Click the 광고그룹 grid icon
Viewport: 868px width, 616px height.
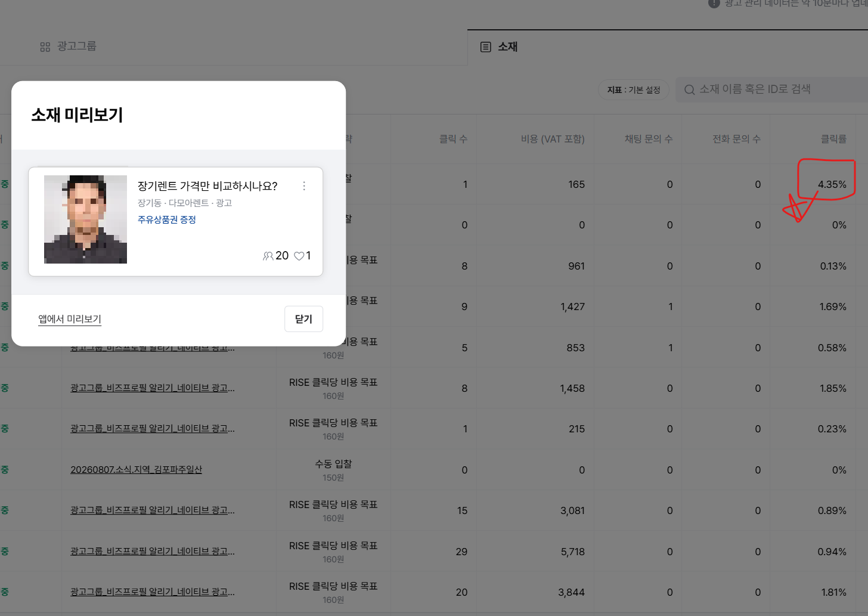(45, 47)
